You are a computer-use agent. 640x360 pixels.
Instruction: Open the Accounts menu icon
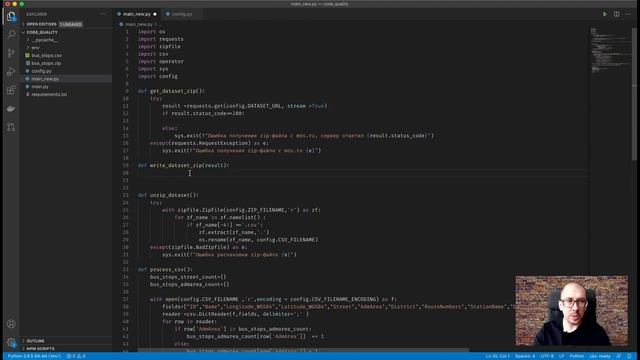(11, 324)
